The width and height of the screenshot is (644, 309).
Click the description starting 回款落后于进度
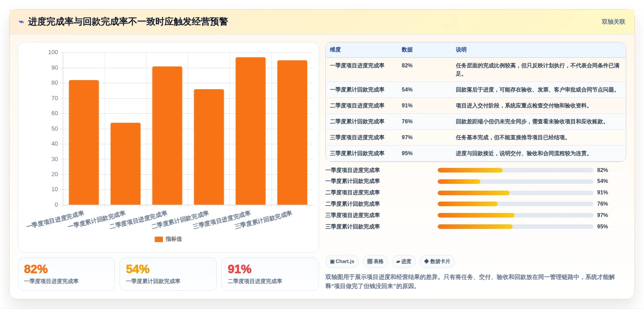click(538, 90)
